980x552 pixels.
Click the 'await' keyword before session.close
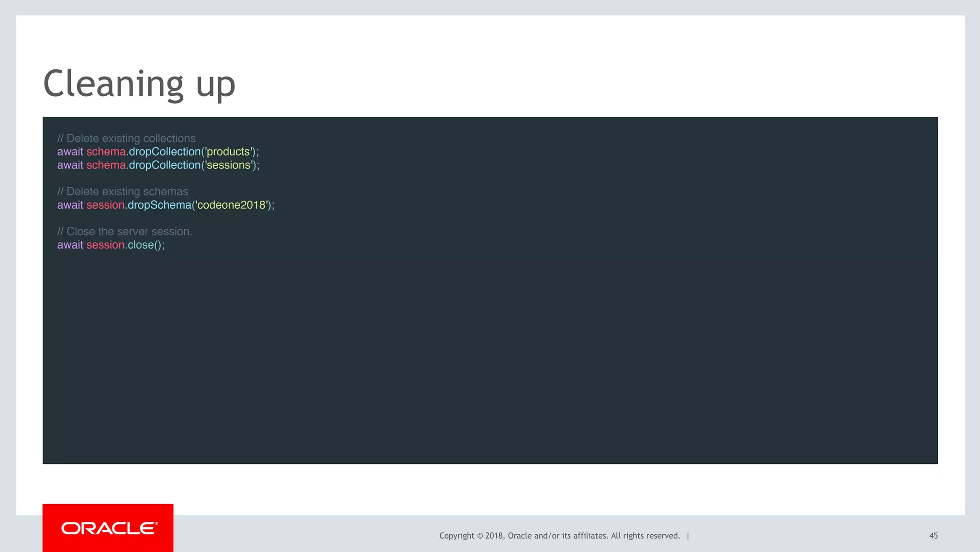70,245
